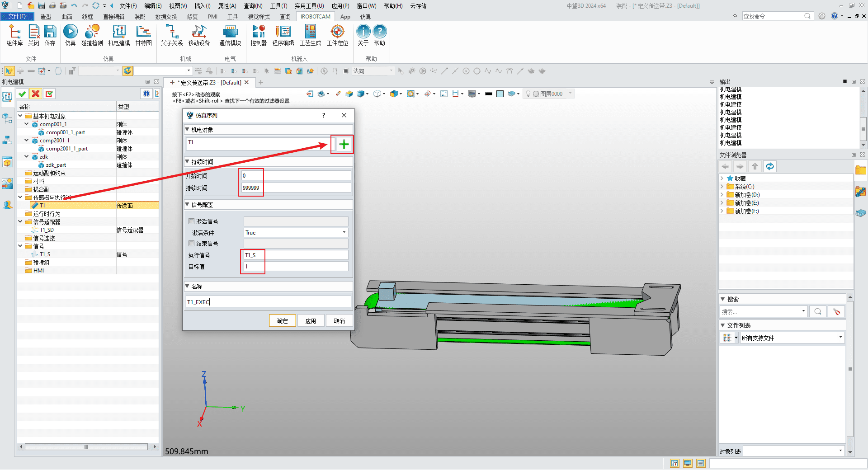Image resolution: width=868 pixels, height=470 pixels.
Task: Click the tree panel horizontal scrollbar
Action: pyautogui.click(x=87, y=447)
